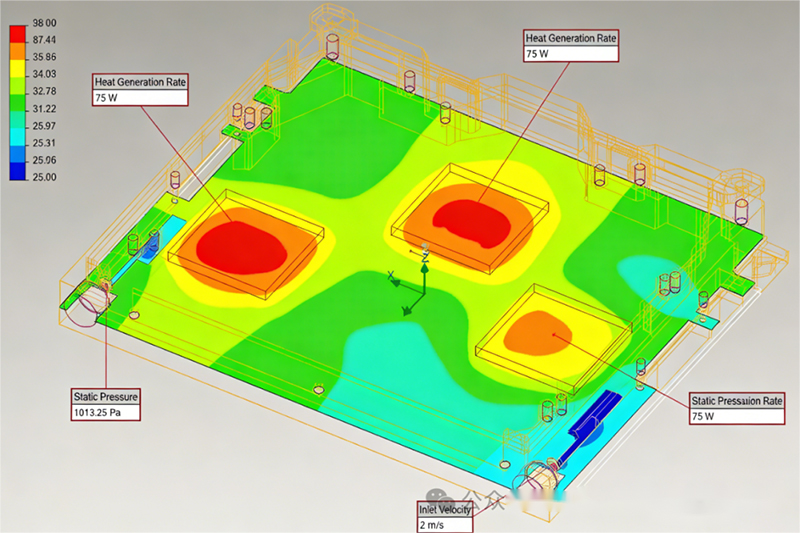Select the top-right Heat Generation Rate callout title
Image resolution: width=800 pixels, height=533 pixels.
coord(571,38)
